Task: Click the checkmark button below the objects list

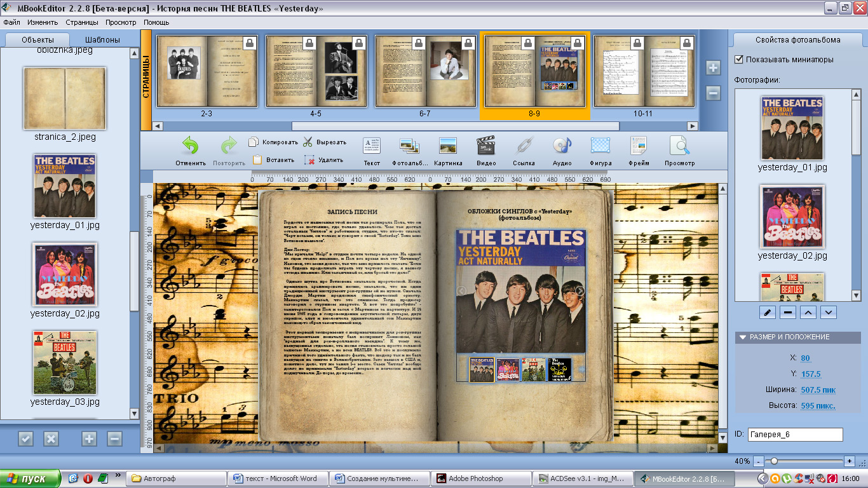Action: [25, 438]
